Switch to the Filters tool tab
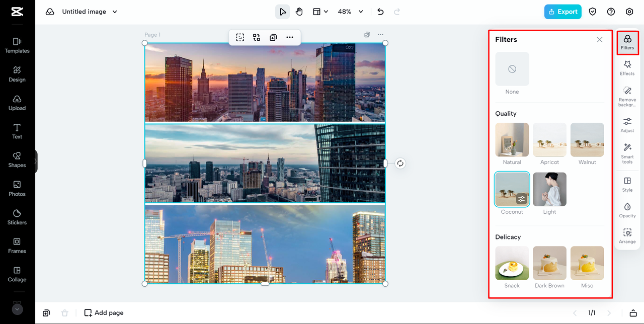Image resolution: width=644 pixels, height=324 pixels. (x=627, y=43)
